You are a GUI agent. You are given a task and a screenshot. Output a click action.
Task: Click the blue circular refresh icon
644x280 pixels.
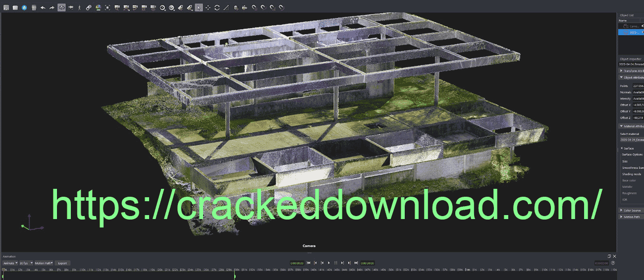[x=24, y=7]
